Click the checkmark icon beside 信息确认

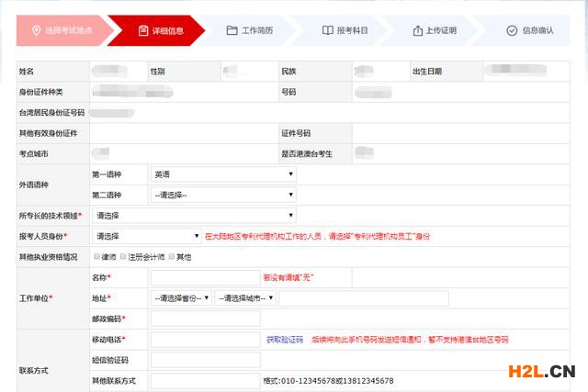coord(512,30)
